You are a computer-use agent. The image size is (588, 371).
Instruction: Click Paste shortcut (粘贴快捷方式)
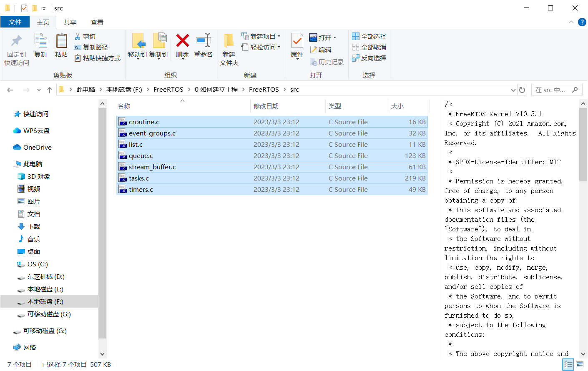click(x=97, y=58)
